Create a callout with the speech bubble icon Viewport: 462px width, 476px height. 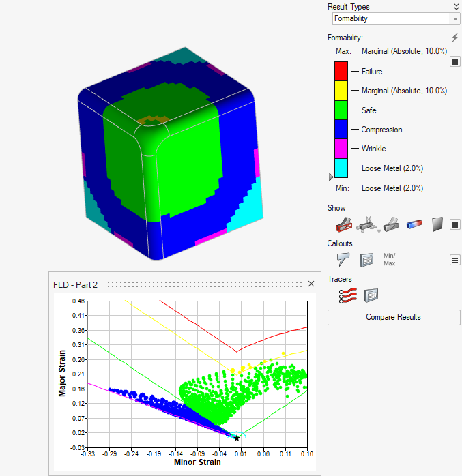pyautogui.click(x=343, y=260)
